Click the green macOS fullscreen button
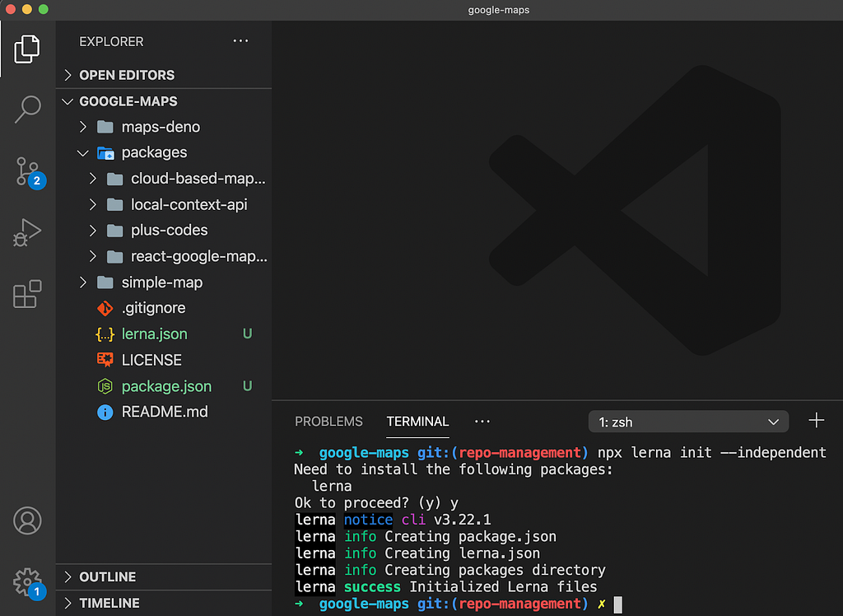 click(x=44, y=9)
